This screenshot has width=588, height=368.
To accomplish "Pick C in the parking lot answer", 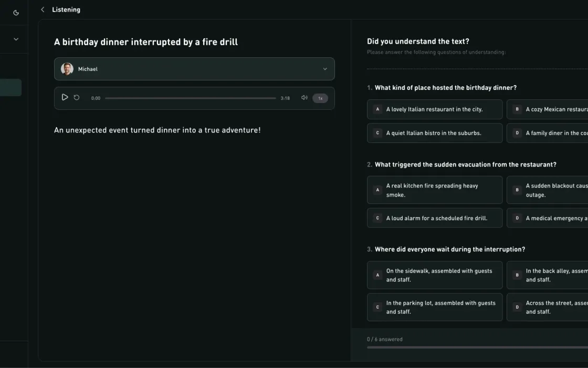I will click(x=435, y=307).
